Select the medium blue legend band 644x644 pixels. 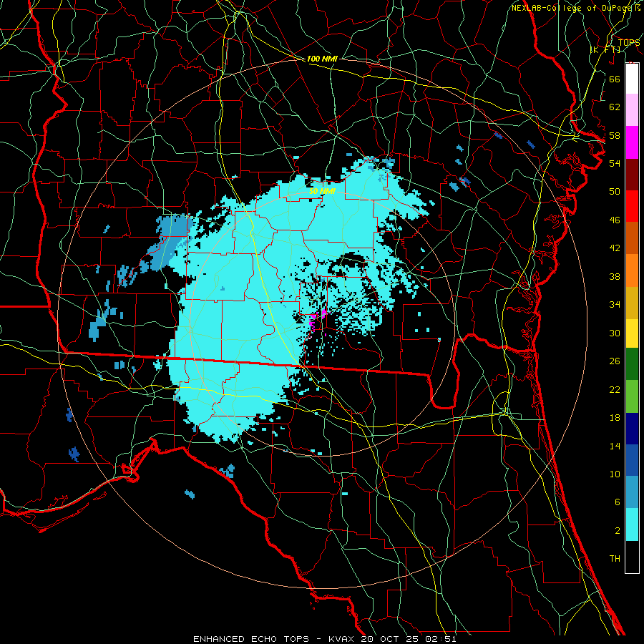[x=632, y=460]
